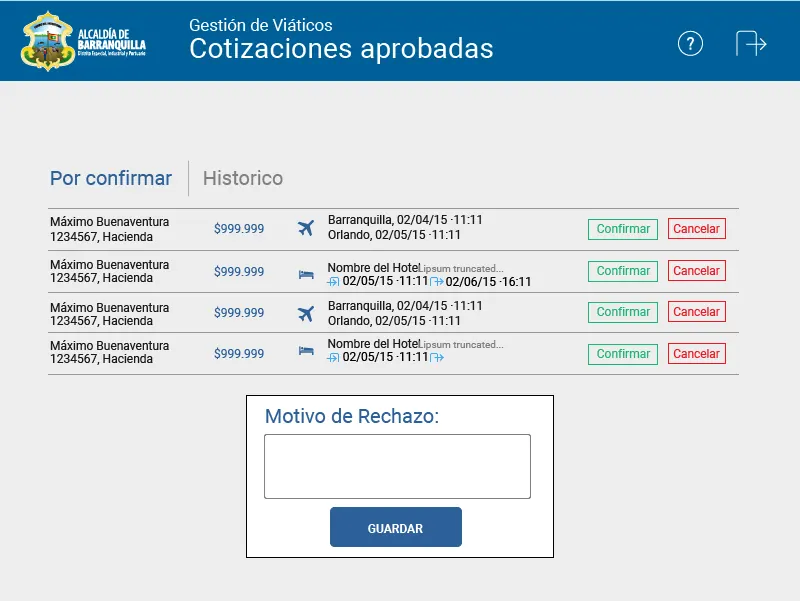
Task: Click check-in icon in second row
Action: pos(333,281)
